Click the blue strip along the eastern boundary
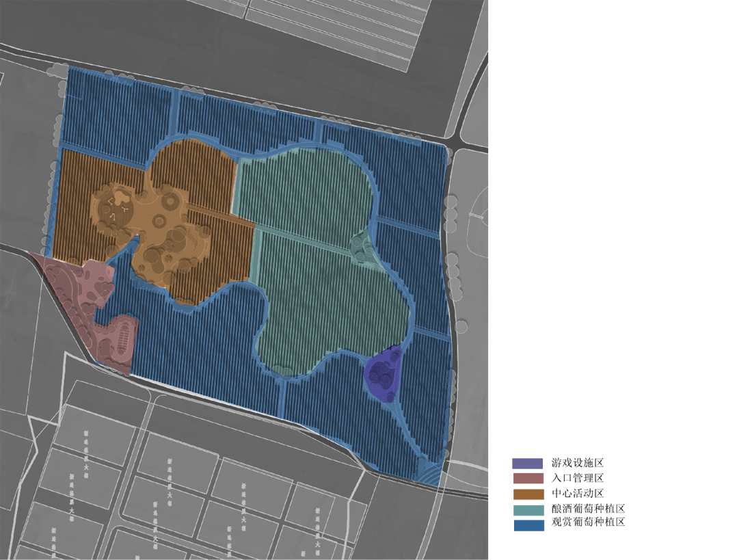This screenshot has width=752, height=560. [431, 287]
